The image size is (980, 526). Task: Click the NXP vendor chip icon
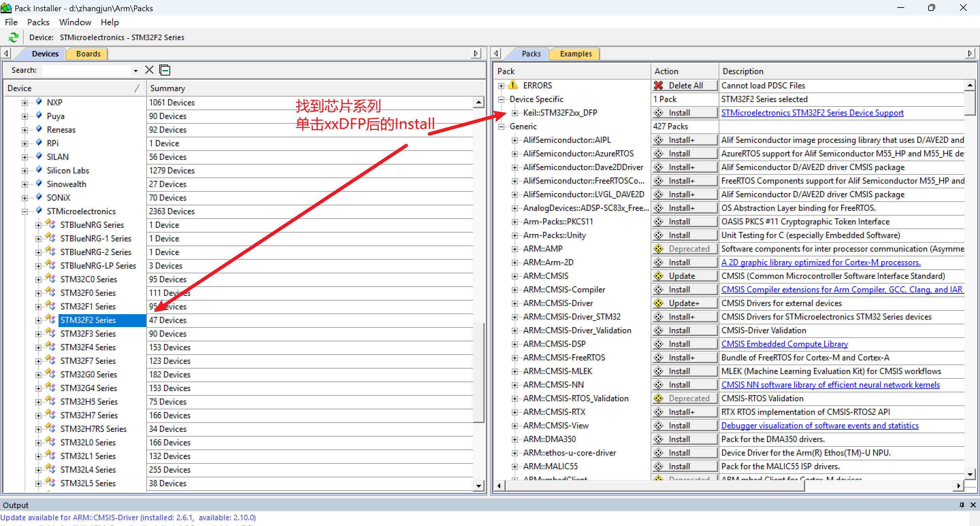39,102
